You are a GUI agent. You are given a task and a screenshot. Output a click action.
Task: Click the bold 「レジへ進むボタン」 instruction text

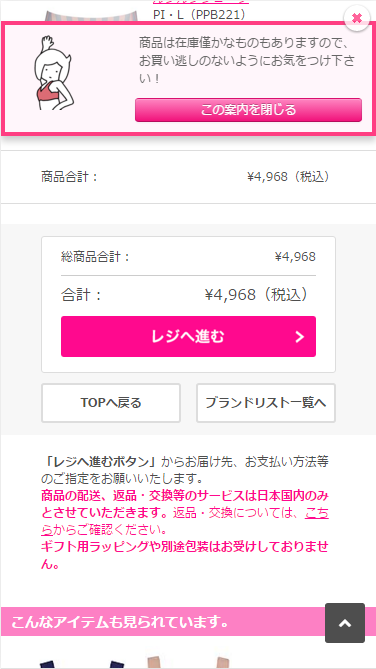point(101,461)
